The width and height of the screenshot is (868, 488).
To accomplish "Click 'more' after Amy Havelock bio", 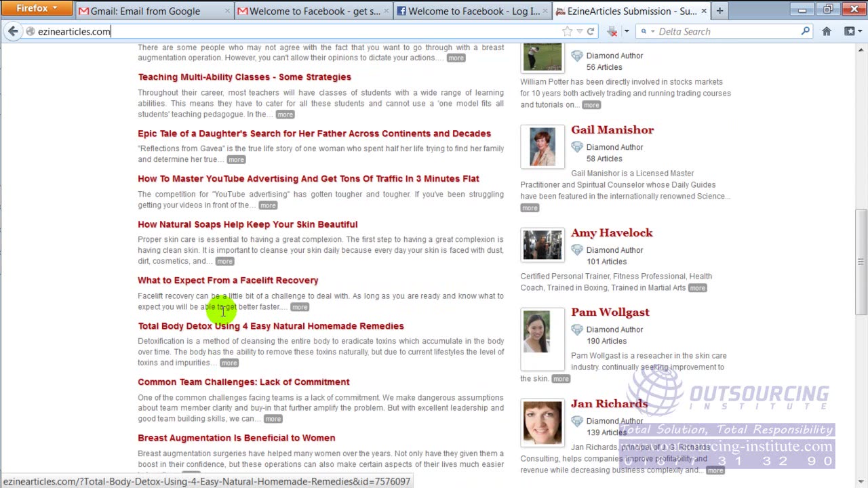I will click(697, 288).
